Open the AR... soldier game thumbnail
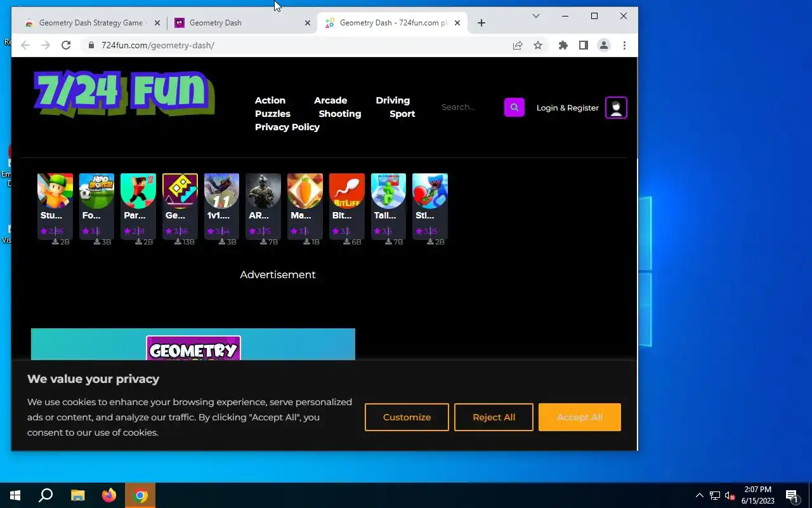Viewport: 812px width, 508px height. pyautogui.click(x=263, y=191)
